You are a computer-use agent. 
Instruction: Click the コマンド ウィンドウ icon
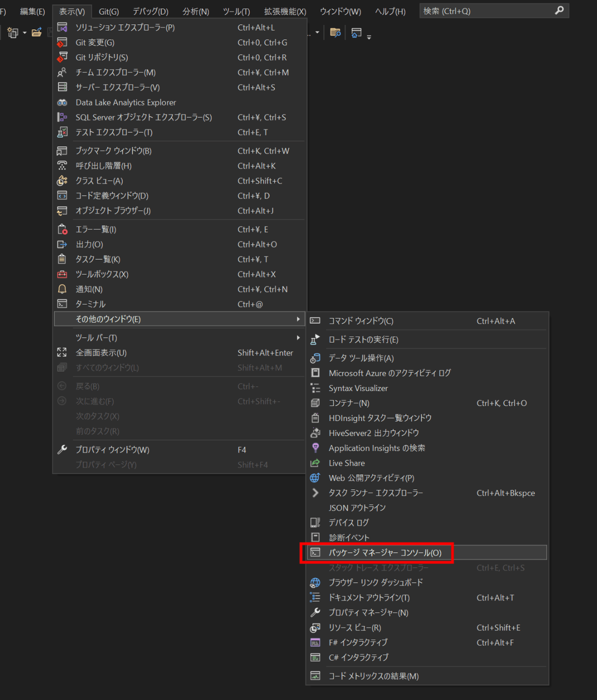(315, 320)
